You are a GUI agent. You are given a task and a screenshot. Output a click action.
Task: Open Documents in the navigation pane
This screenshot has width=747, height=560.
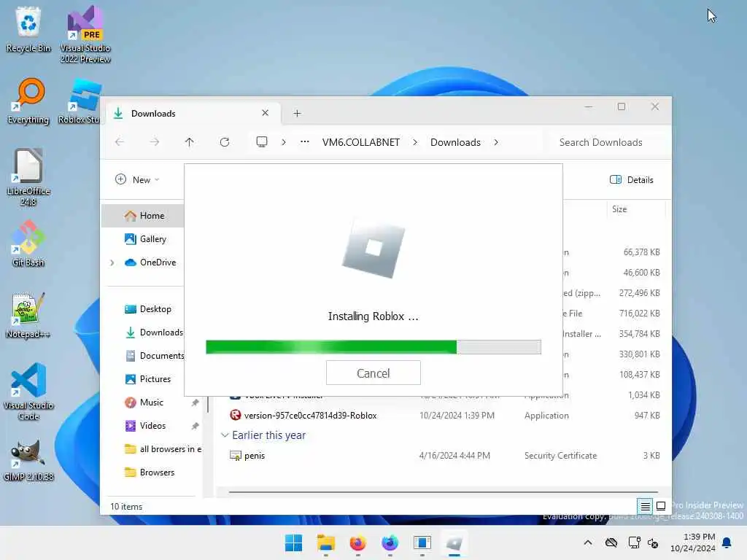pyautogui.click(x=155, y=356)
